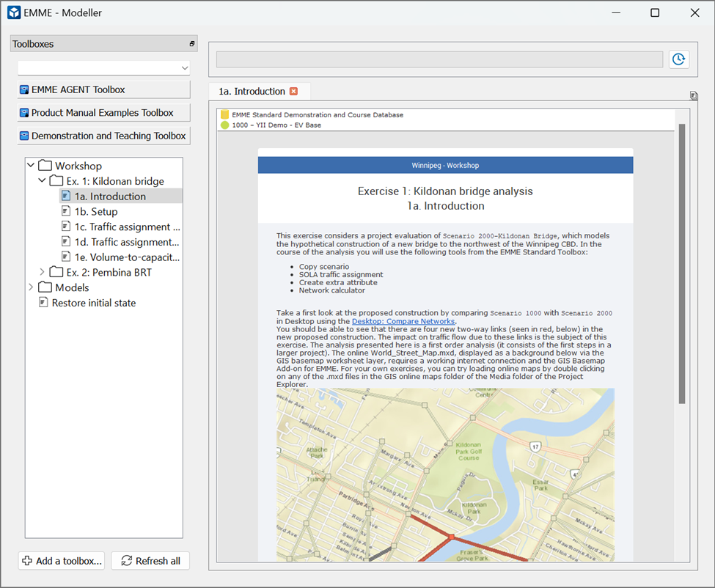Expand the Ex. 2: Pembina BRT folder
715x588 pixels.
[x=42, y=272]
